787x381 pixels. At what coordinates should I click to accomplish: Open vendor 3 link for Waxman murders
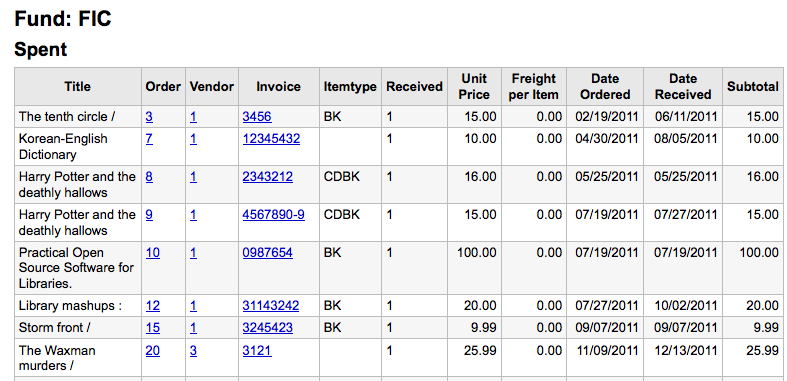(x=193, y=350)
